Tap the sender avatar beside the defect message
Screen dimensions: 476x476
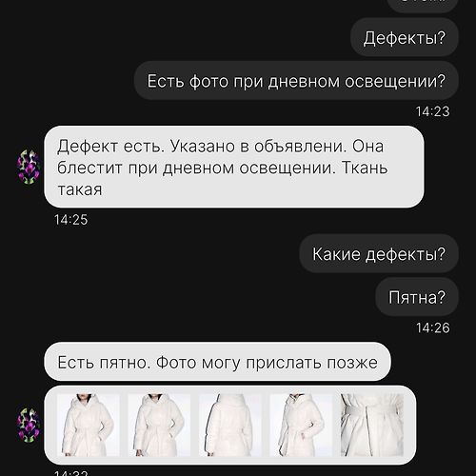pyautogui.click(x=29, y=167)
